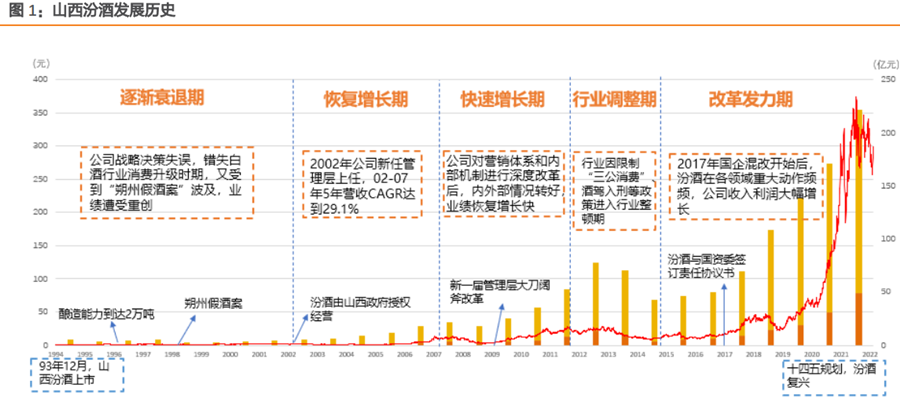Click the 2015 year label
This screenshot has height=398, width=900.
point(666,355)
